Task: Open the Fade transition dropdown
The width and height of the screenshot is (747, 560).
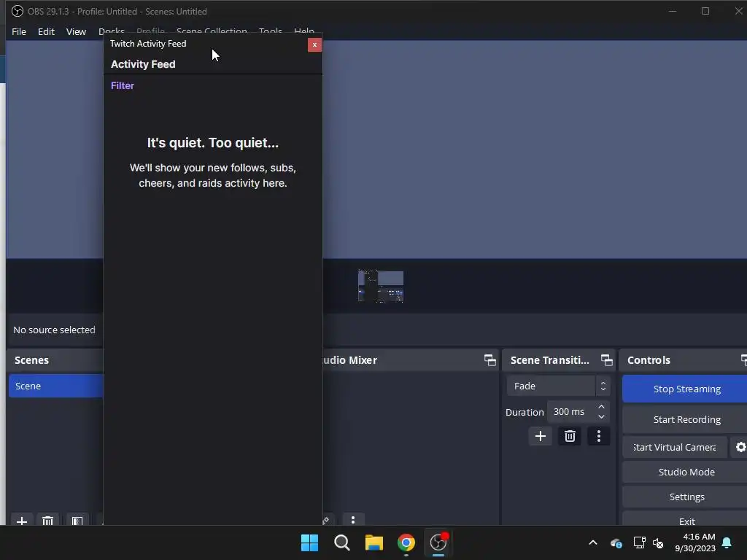Action: pos(558,386)
